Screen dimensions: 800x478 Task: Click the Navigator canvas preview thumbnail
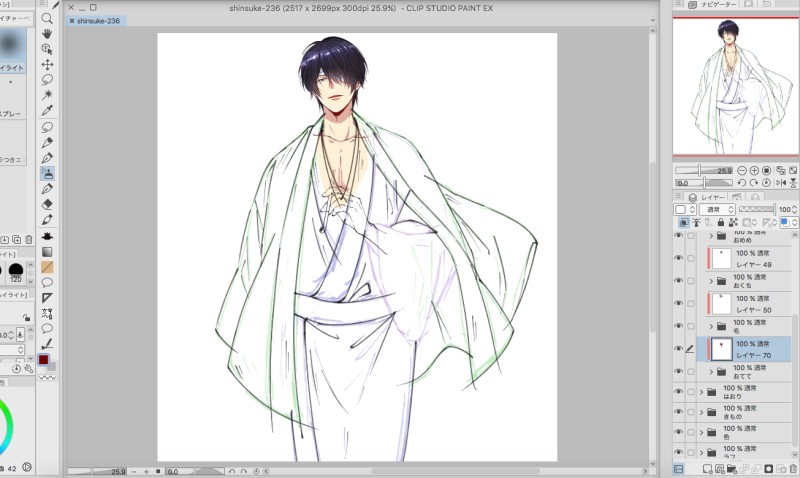[736, 86]
